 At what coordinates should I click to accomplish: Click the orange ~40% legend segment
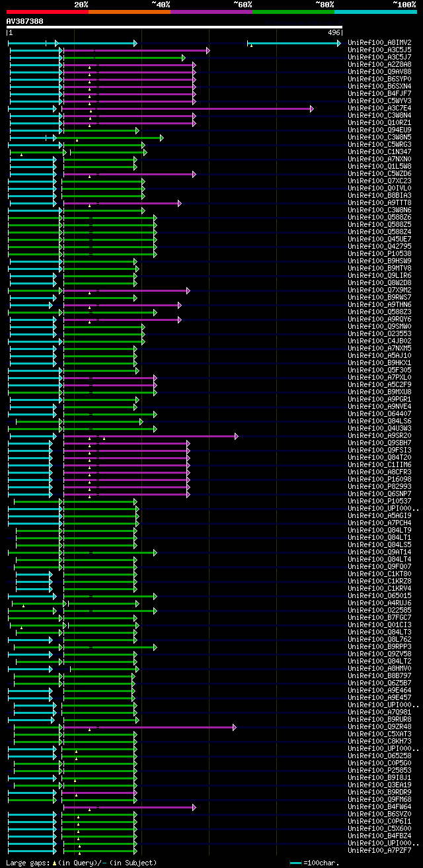tap(130, 12)
